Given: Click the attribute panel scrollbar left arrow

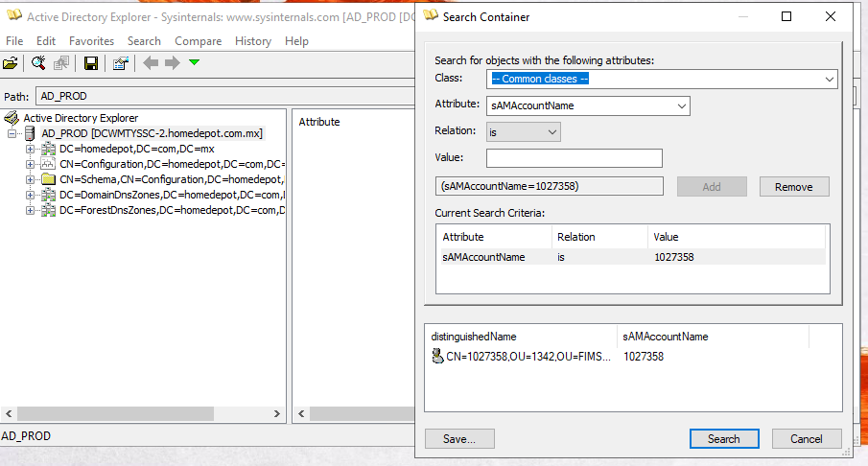Looking at the screenshot, I should [302, 413].
